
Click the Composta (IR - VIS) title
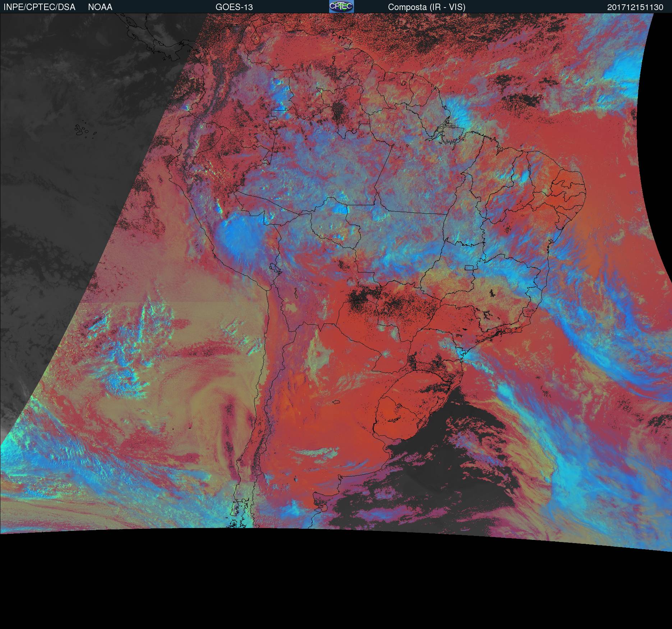[x=427, y=7]
